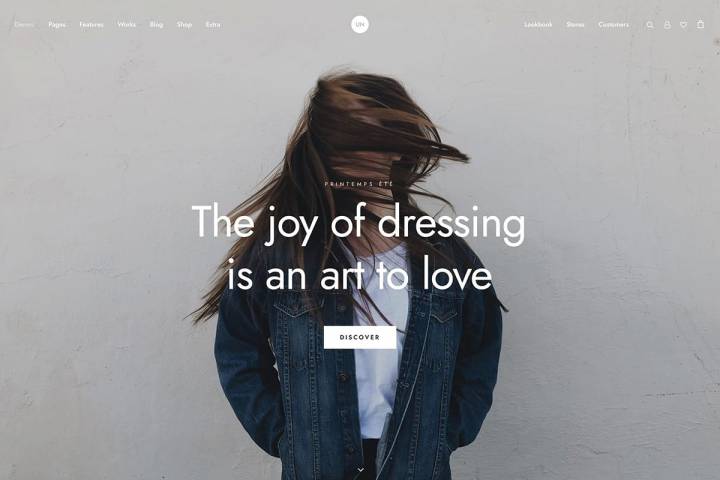Click the scroll-down chevron at page bottom
Image resolution: width=720 pixels, height=480 pixels.
click(360, 469)
